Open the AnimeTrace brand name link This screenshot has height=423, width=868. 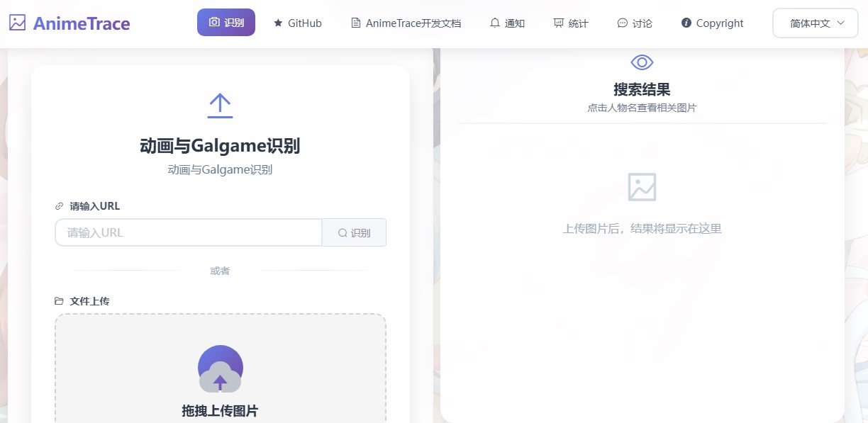point(82,23)
